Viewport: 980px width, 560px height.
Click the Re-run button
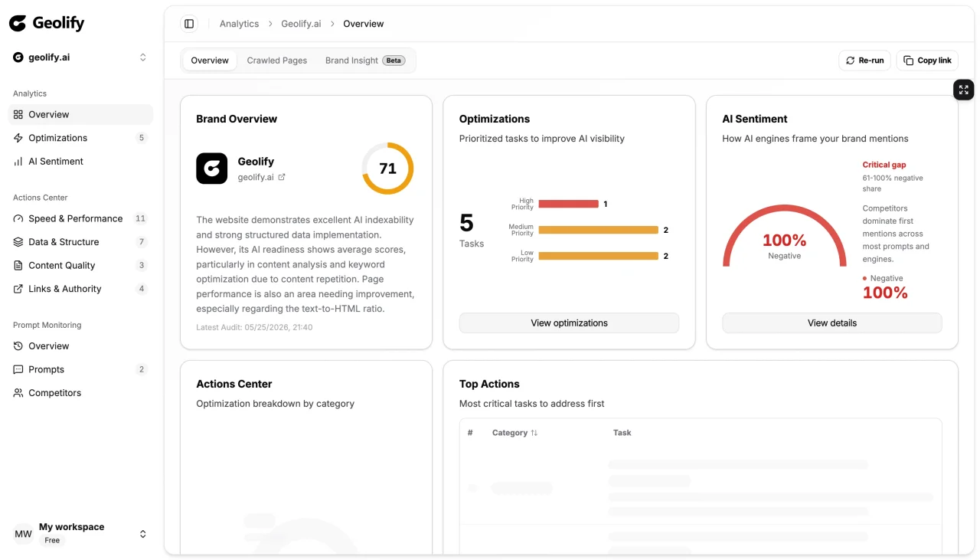[865, 61]
